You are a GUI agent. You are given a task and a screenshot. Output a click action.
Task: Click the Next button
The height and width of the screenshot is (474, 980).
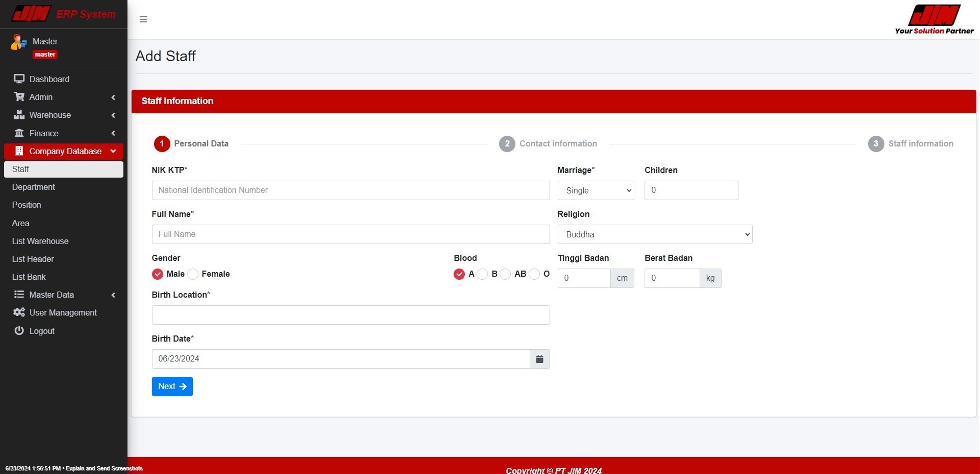(x=172, y=386)
